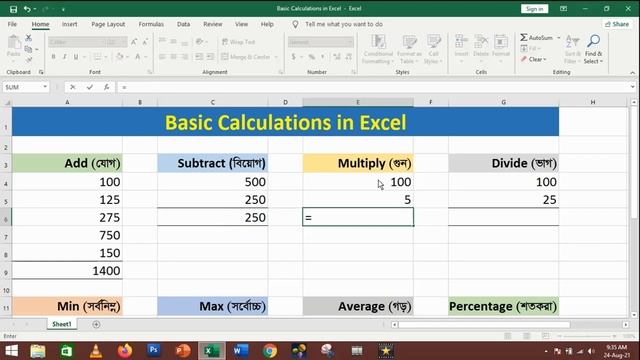Toggle Bold formatting button

tap(53, 57)
